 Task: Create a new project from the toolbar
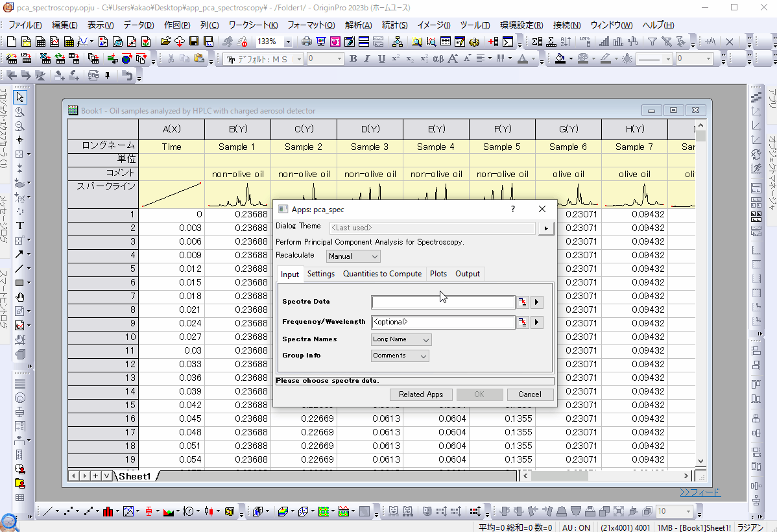click(12, 42)
